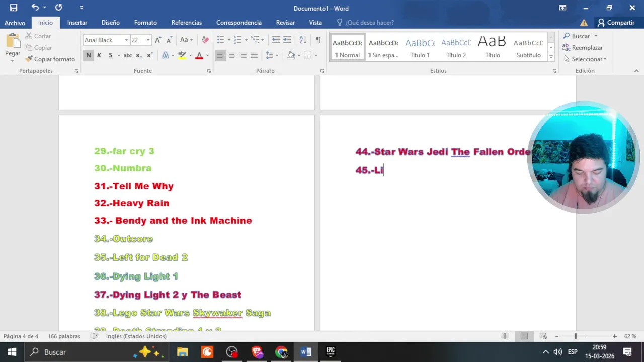Toggle underline (S) formatting

coord(110,55)
